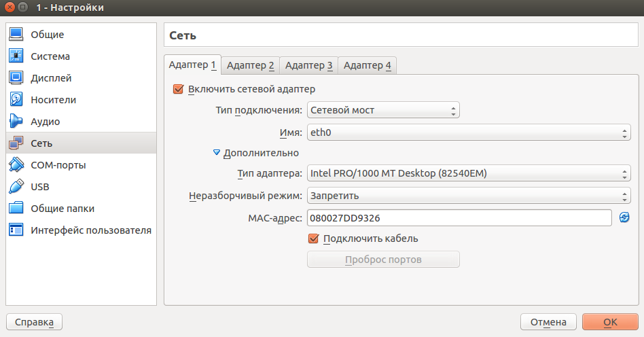Disable the Включить сетевой адаптер checkbox
The image size is (644, 337).
(179, 89)
